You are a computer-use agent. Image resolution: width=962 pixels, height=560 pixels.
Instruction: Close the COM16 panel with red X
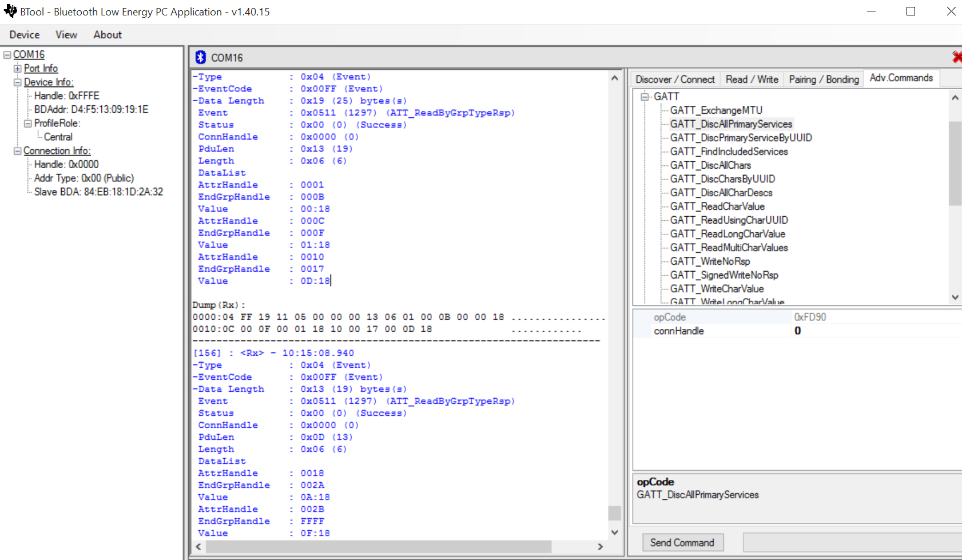tap(957, 57)
